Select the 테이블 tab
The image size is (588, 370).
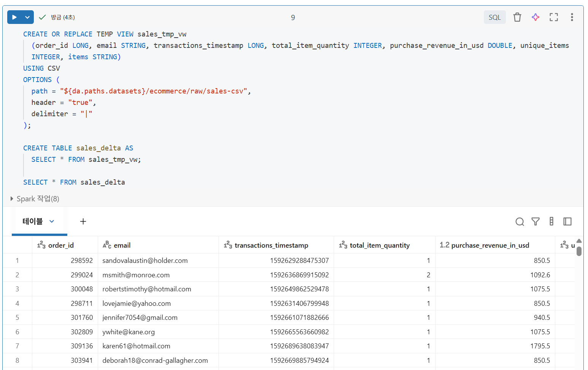click(x=33, y=221)
